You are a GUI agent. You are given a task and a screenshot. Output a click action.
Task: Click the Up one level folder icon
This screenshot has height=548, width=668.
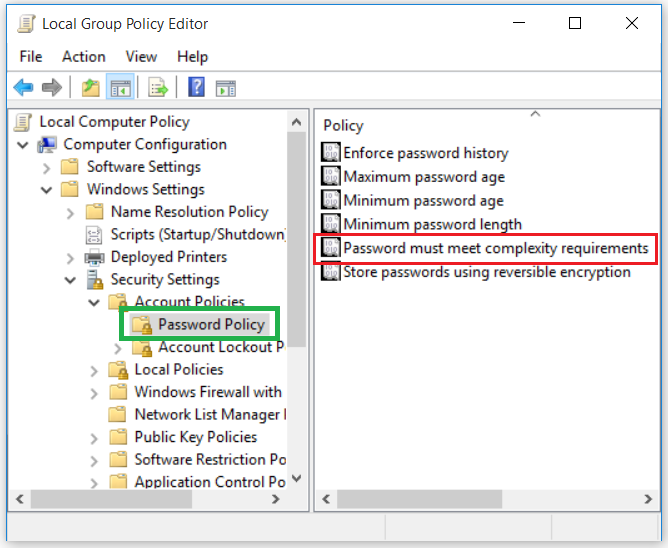pyautogui.click(x=91, y=88)
